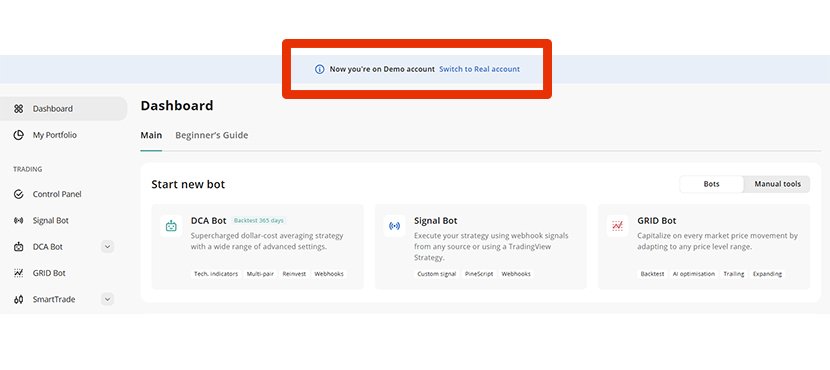
Task: Expand the SmartTrade sidebar submenu chevron
Action: coord(107,300)
